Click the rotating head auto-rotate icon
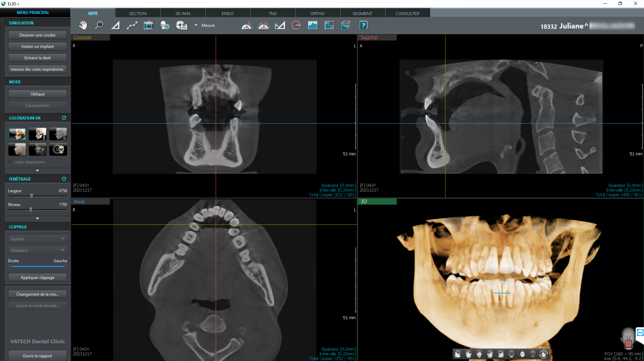 (543, 354)
